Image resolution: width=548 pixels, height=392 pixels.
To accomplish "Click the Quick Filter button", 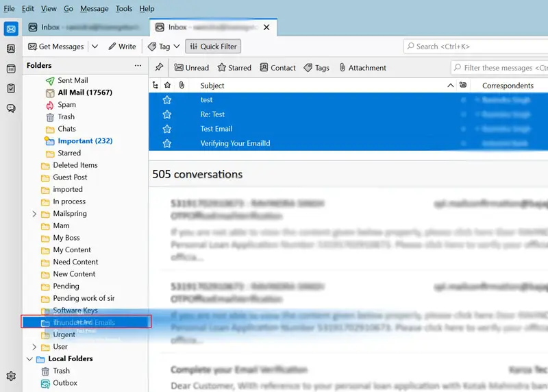I will tap(213, 47).
